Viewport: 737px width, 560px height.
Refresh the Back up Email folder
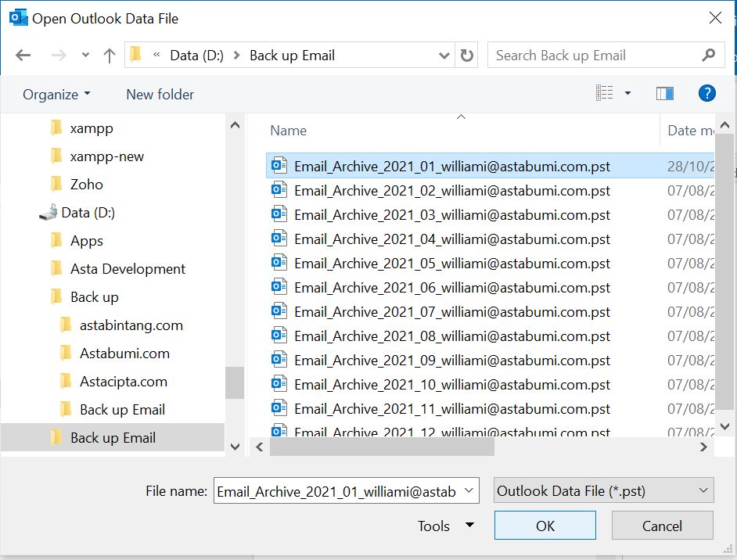click(467, 56)
